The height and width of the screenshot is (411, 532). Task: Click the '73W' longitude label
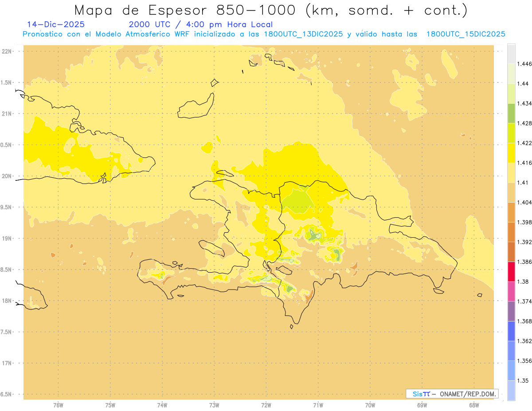click(x=214, y=405)
